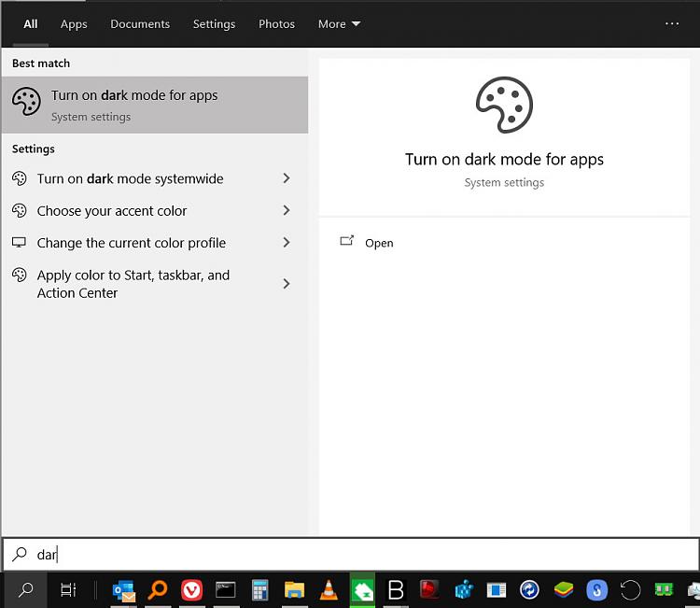This screenshot has height=608, width=700.
Task: Open the blue window app icon on taskbar
Action: [x=497, y=590]
